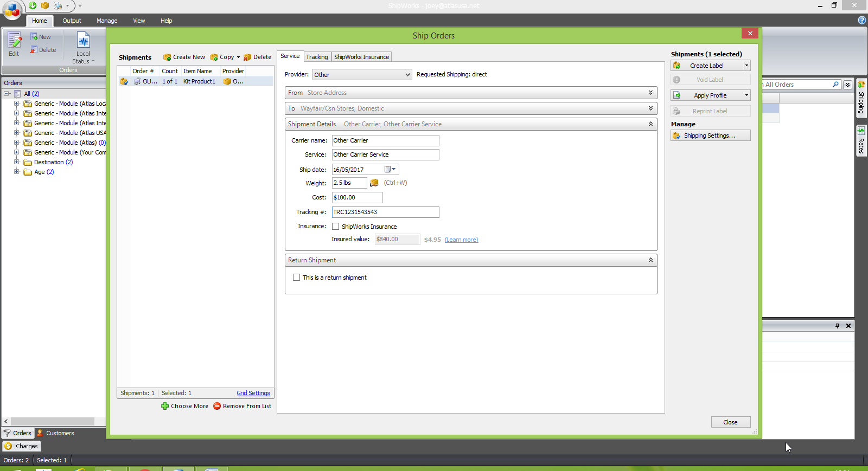Click the Close button at bottom
The image size is (868, 471).
[x=731, y=422]
